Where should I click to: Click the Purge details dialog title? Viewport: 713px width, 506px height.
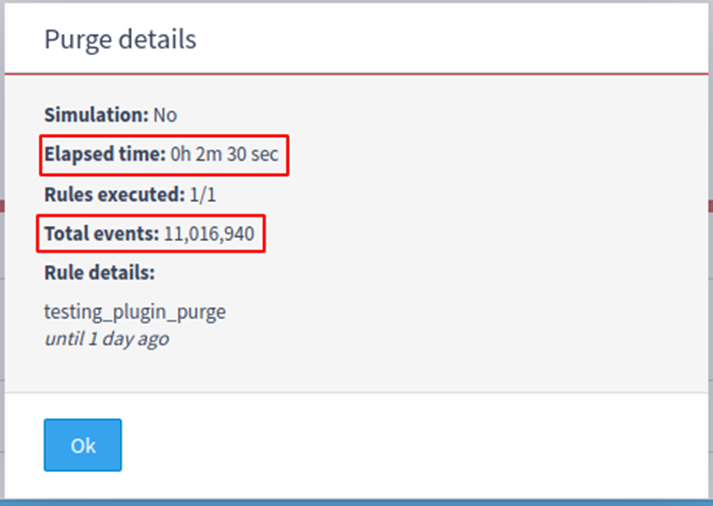[x=120, y=39]
